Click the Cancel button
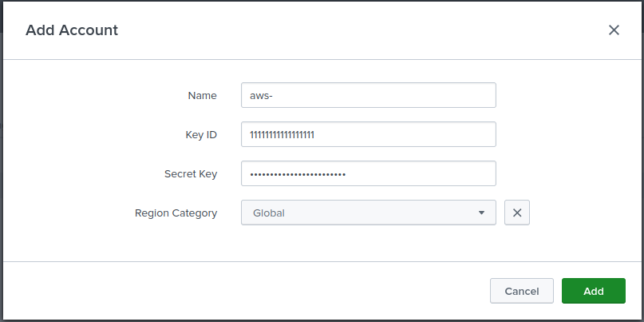Viewport: 644px width, 322px height. [522, 291]
